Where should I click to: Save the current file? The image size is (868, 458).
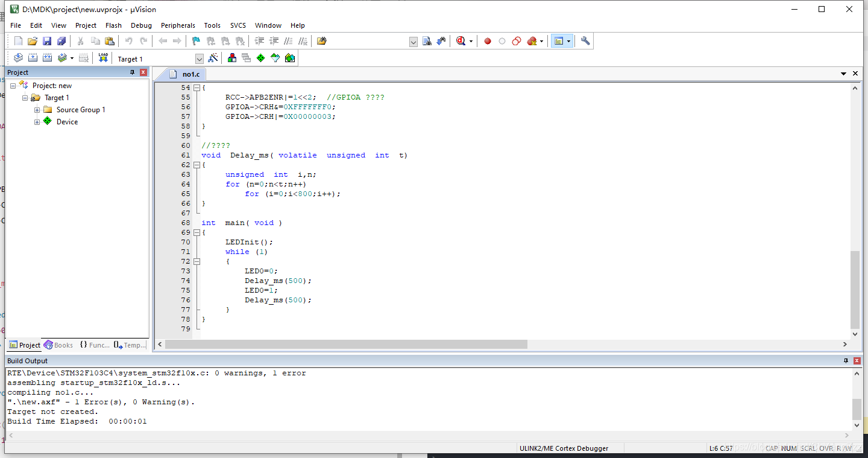tap(47, 41)
